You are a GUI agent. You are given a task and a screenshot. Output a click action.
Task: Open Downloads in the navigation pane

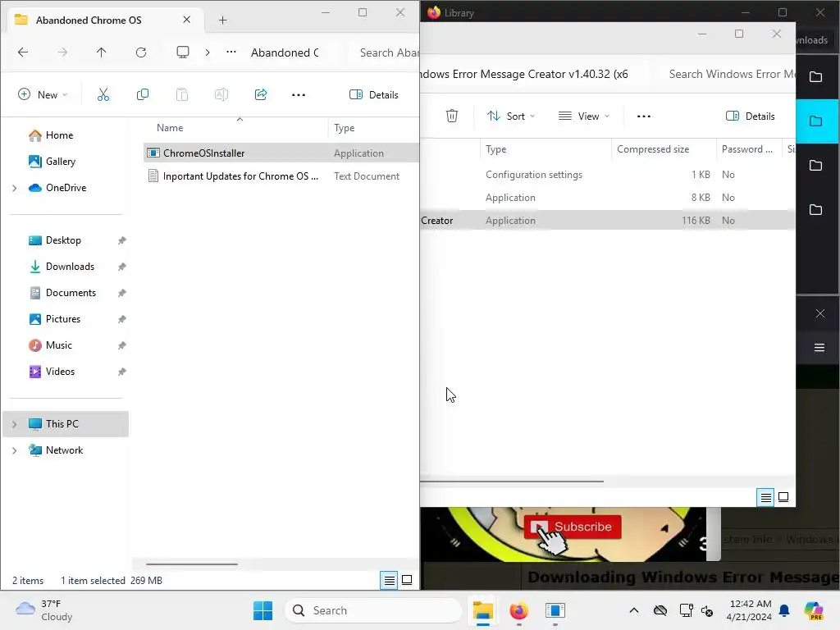[61, 267]
